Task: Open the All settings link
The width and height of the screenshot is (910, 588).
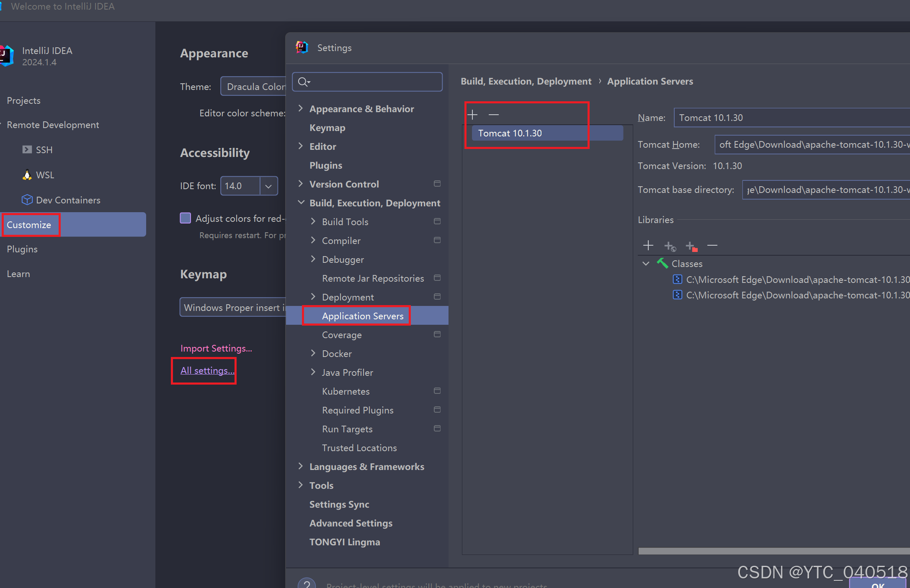Action: [207, 370]
